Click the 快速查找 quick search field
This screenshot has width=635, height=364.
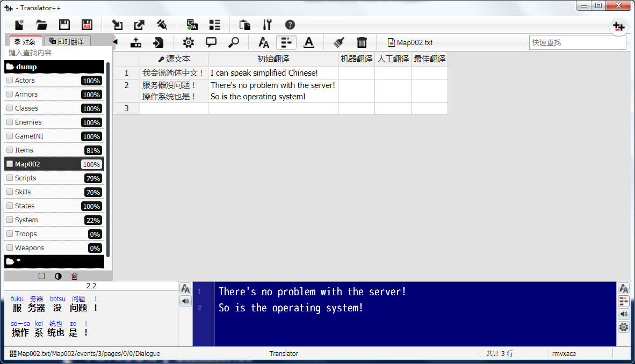(577, 42)
